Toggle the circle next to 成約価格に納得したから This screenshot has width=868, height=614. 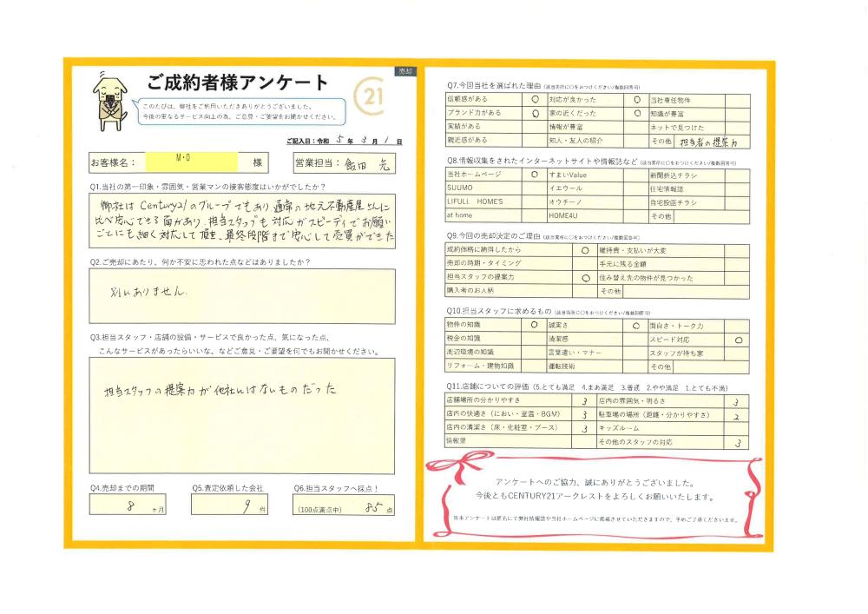coord(585,250)
